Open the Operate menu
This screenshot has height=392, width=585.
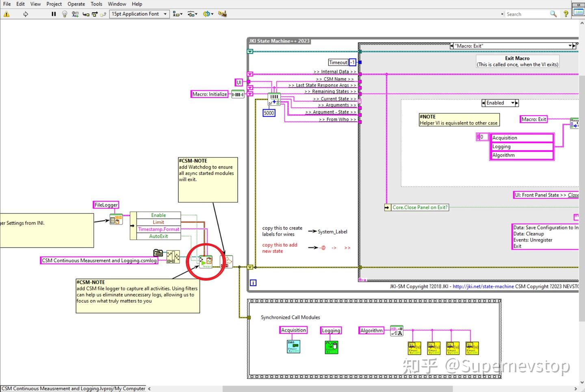click(x=76, y=4)
